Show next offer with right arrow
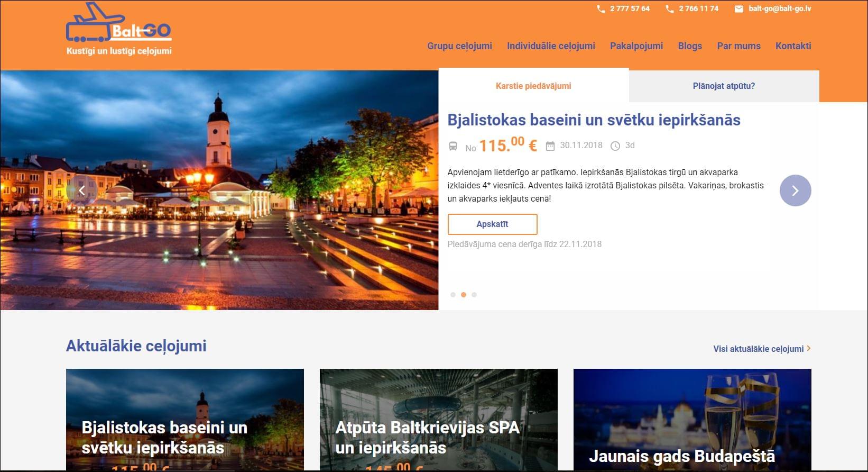Screen dimensions: 868x472 coord(795,190)
